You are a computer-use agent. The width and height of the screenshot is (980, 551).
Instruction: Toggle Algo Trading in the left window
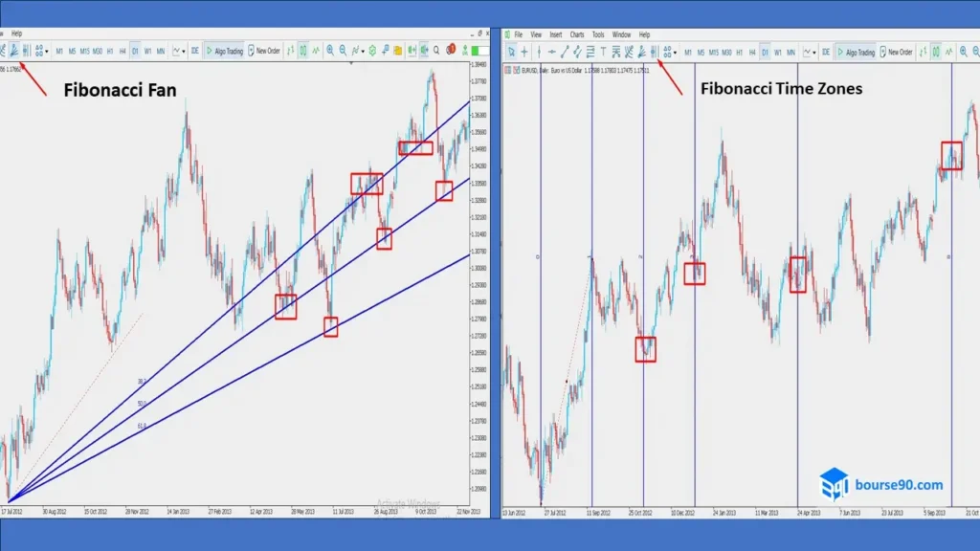[x=224, y=51]
